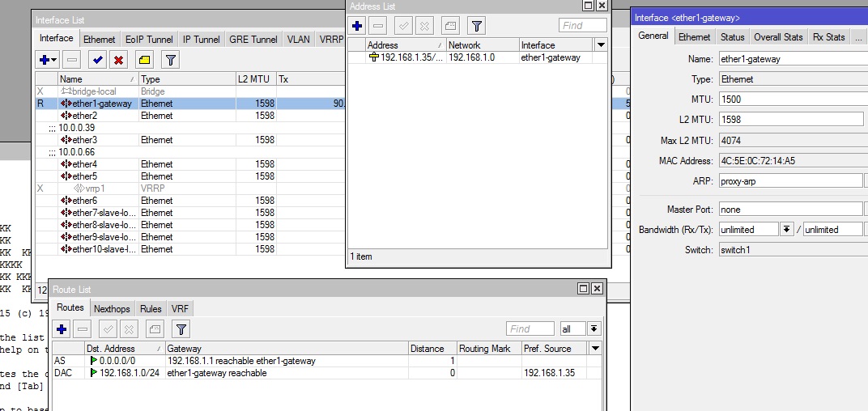Click the blue plus icon in Route List
The image size is (868, 411).
click(62, 328)
